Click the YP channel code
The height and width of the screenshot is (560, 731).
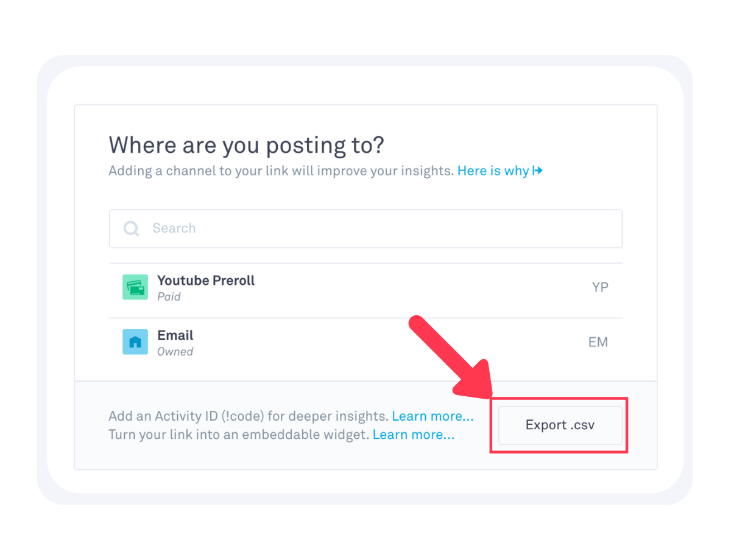pos(600,287)
